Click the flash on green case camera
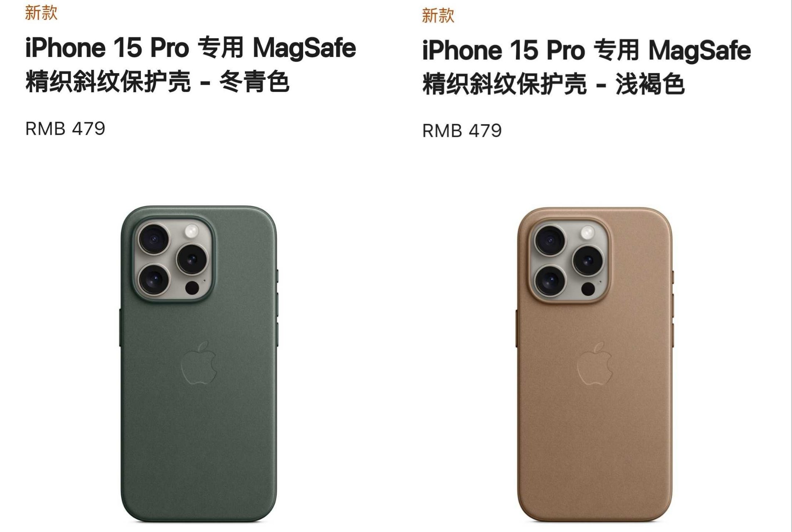The width and height of the screenshot is (792, 532). click(192, 231)
